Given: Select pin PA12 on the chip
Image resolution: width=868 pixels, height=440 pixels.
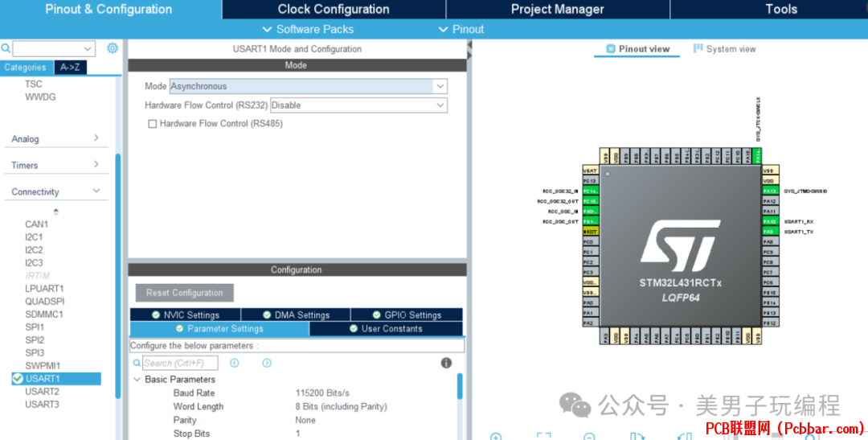Looking at the screenshot, I should click(x=770, y=201).
